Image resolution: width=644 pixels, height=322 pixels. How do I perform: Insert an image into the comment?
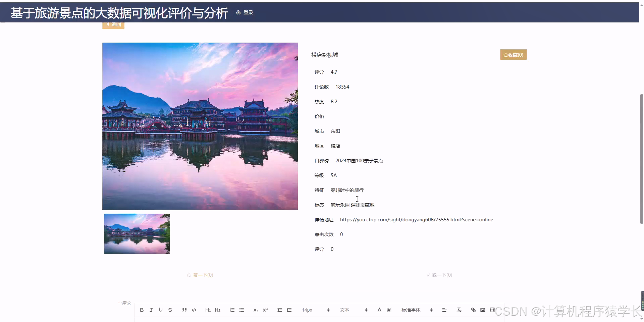pyautogui.click(x=483, y=310)
